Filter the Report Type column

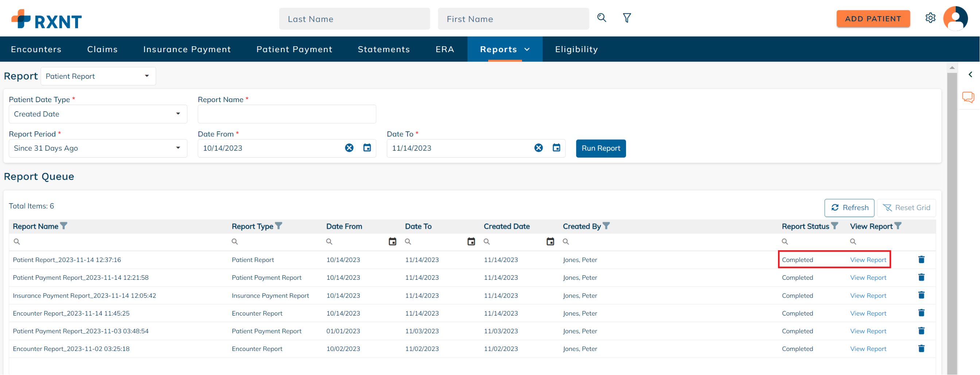click(x=279, y=226)
